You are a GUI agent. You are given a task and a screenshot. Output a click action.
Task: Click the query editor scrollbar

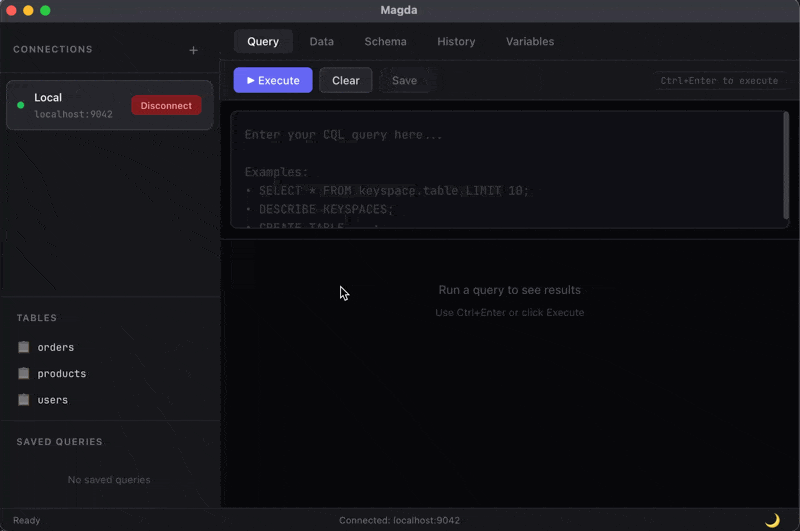tap(786, 166)
